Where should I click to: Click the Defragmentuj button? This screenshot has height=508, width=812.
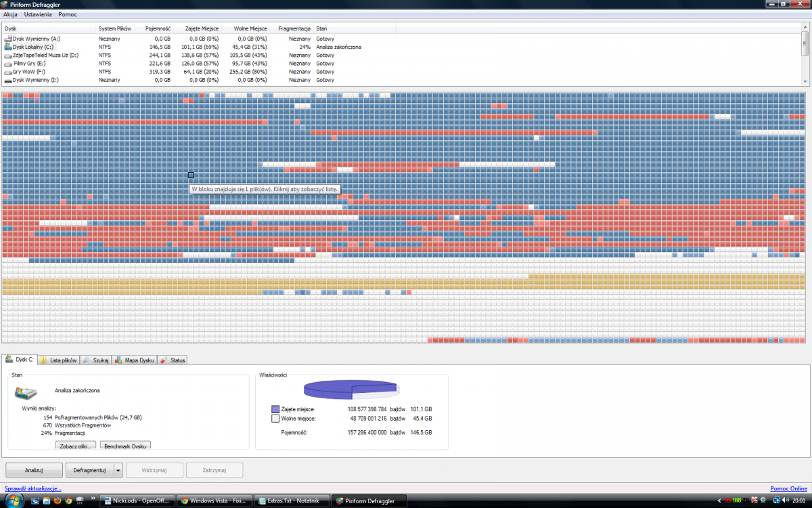pos(89,470)
